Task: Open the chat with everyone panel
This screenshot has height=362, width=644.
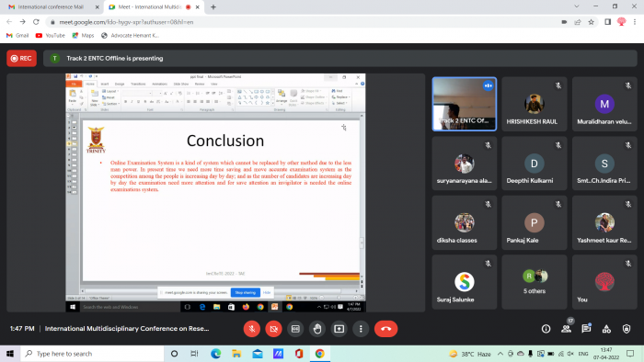Action: [x=586, y=329]
